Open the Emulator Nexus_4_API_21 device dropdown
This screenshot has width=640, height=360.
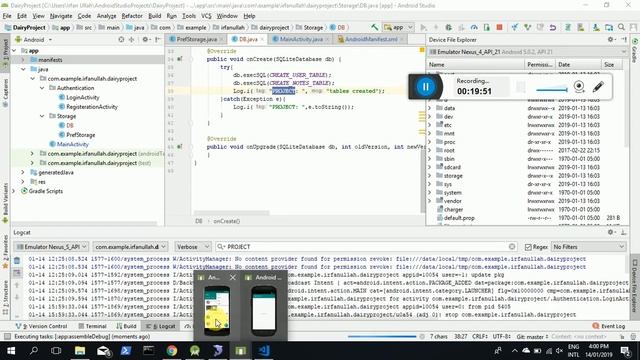coord(527,52)
